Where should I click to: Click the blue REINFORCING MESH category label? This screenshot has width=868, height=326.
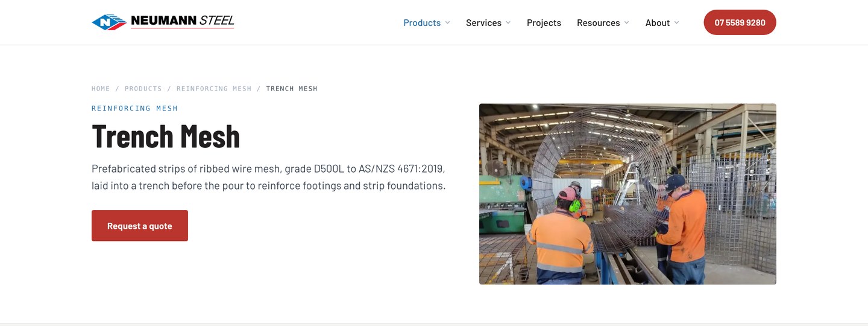pos(135,109)
